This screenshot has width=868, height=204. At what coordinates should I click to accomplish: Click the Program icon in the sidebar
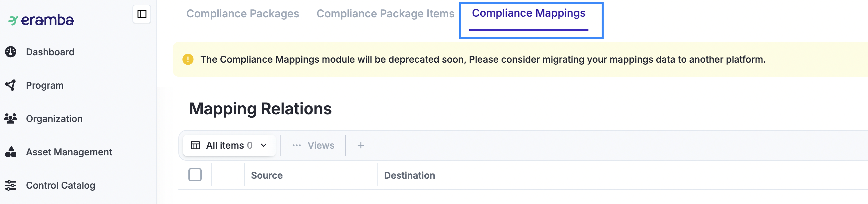point(11,85)
